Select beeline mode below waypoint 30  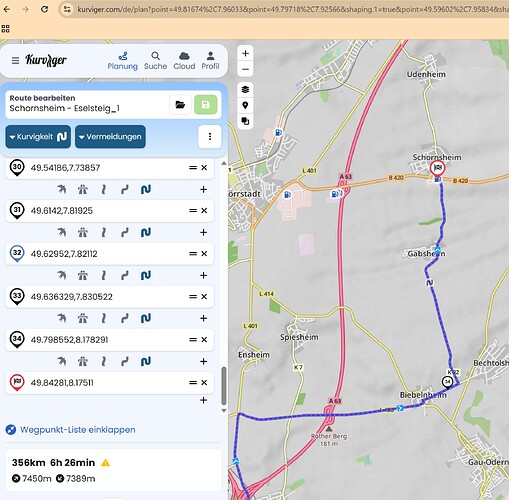click(x=61, y=189)
